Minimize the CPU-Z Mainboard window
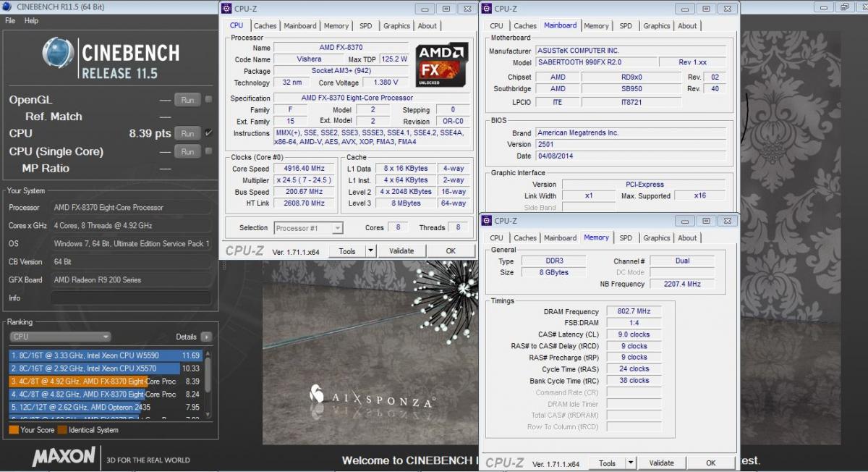868x472 pixels. tap(684, 9)
